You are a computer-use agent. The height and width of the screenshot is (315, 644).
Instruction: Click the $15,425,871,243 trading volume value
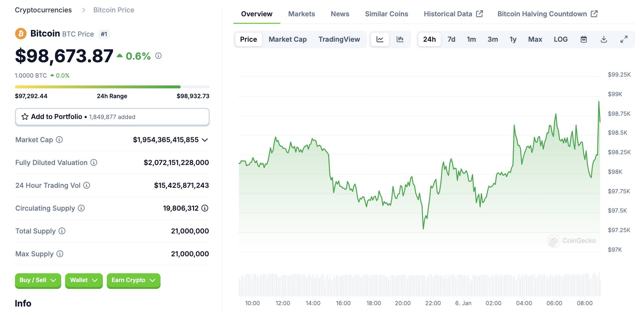(181, 186)
